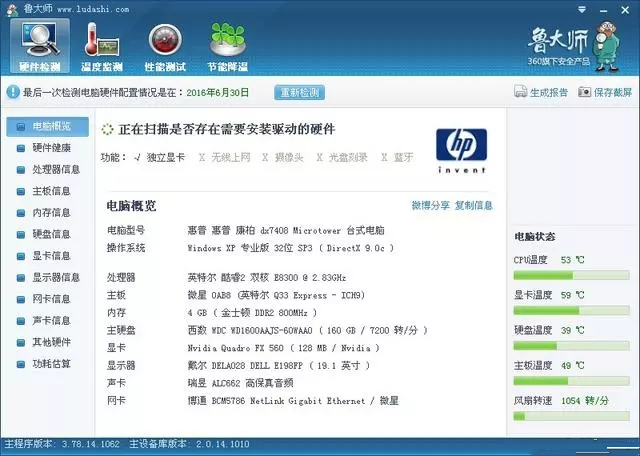Click the 59 ℃ graphics card temperature reading
The height and width of the screenshot is (456, 640).
click(572, 295)
